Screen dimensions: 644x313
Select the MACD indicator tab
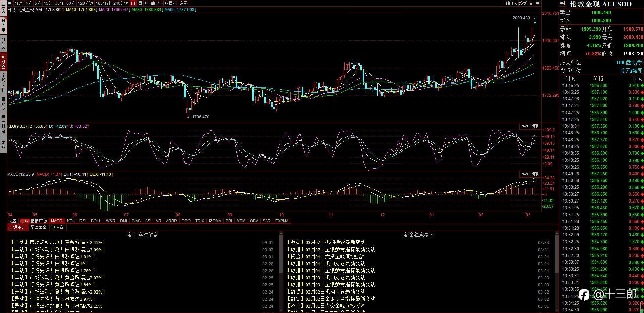click(56, 221)
